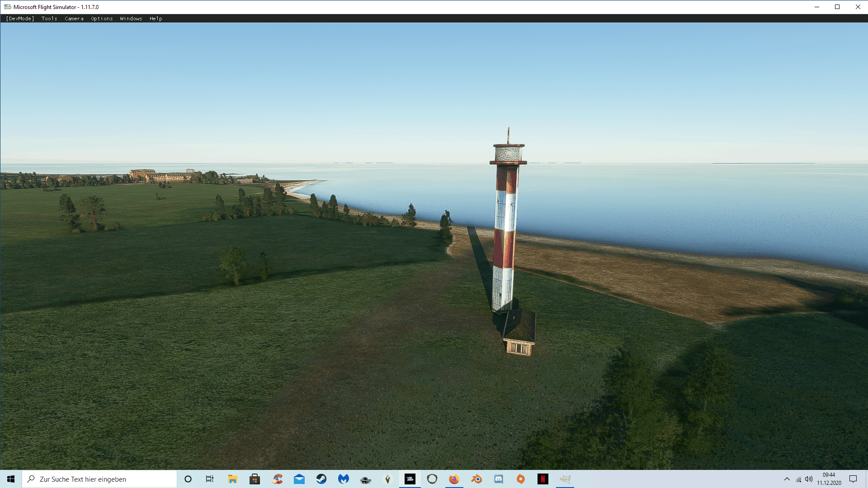
Task: Open the Tools menu
Action: pos(49,19)
